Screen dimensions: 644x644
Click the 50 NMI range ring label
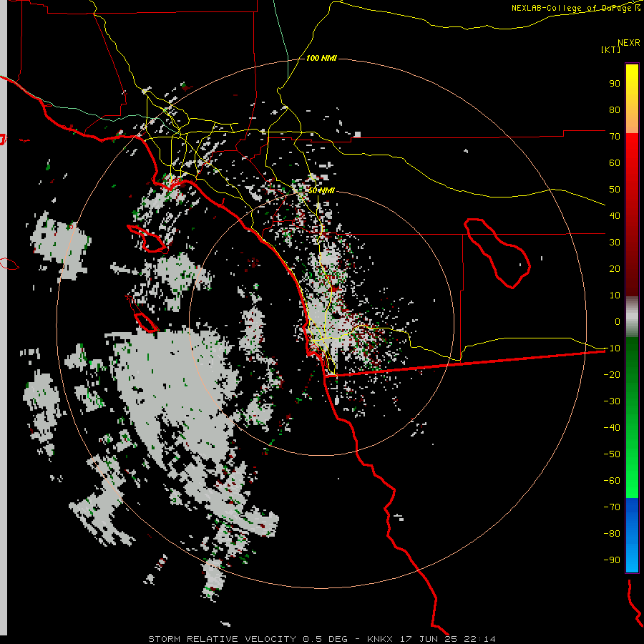321,190
